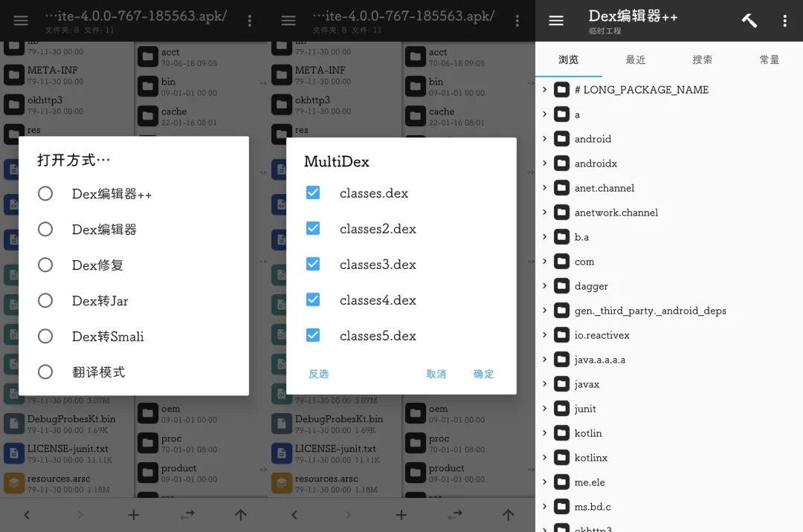The image size is (803, 532).
Task: Click the javax package folder icon
Action: (x=561, y=384)
